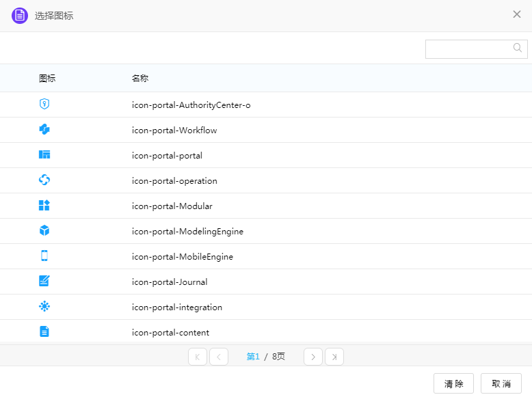The width and height of the screenshot is (532, 397).
Task: Choose the Workflow icon
Action: pyautogui.click(x=44, y=130)
